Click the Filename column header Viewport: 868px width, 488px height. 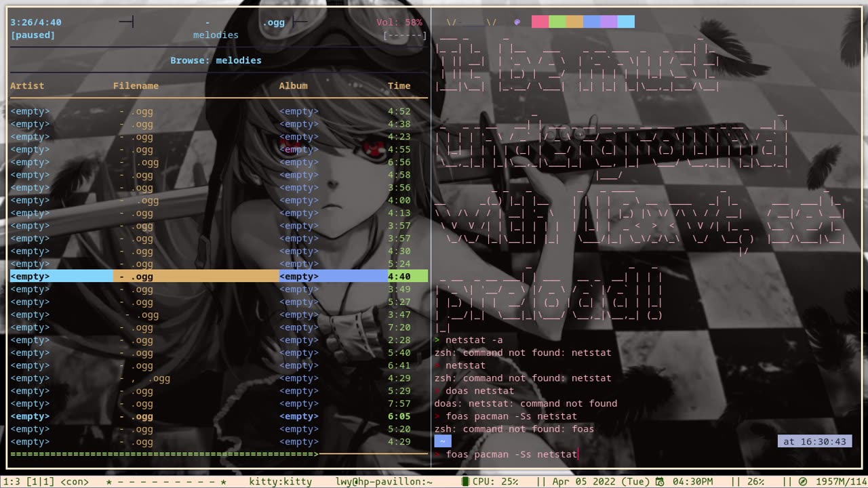pos(136,86)
